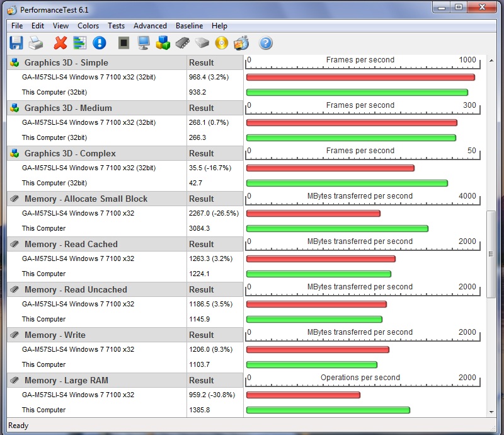Click the scrollbar down arrow

[x=491, y=412]
